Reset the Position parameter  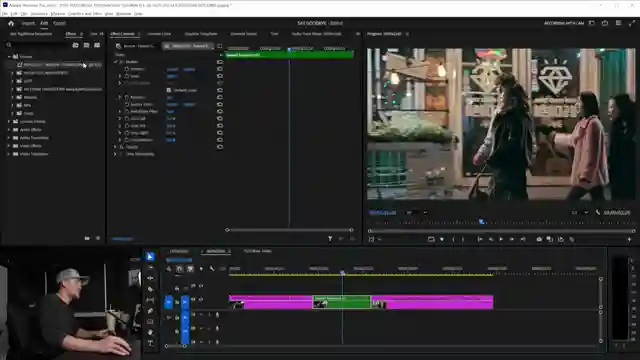click(x=220, y=69)
